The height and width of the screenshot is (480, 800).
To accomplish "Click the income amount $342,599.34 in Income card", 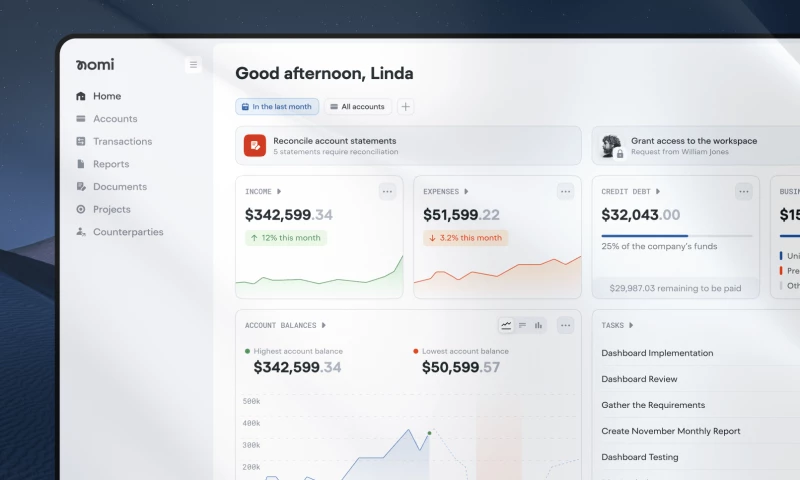I will [x=289, y=215].
